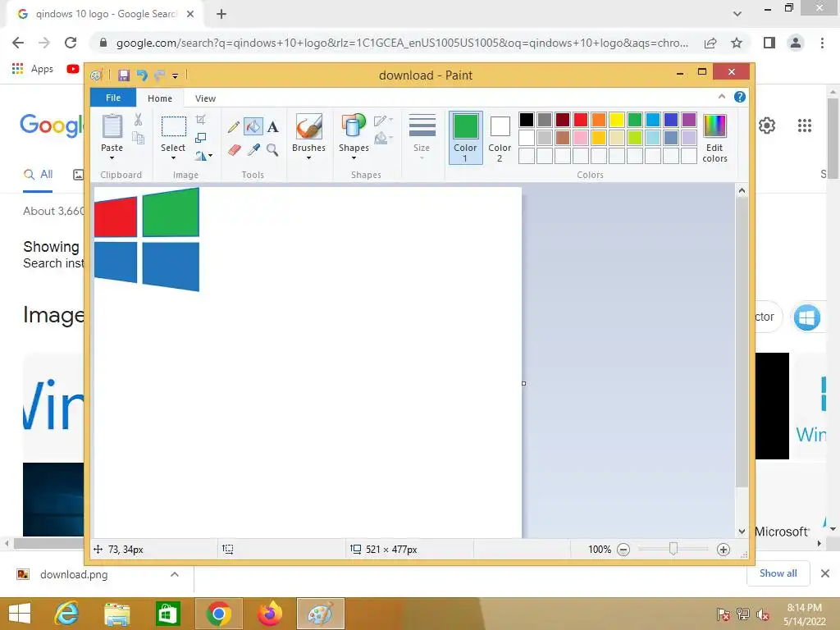Screen dimensions: 840x630
Task: Open a new Chrome tab
Action: click(x=221, y=15)
